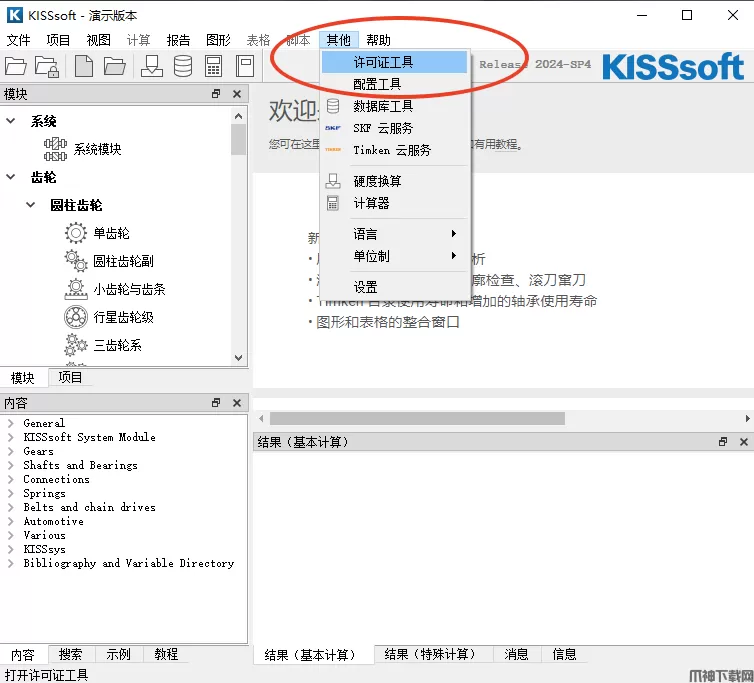Collapse the 系统 tree group

click(x=11, y=121)
